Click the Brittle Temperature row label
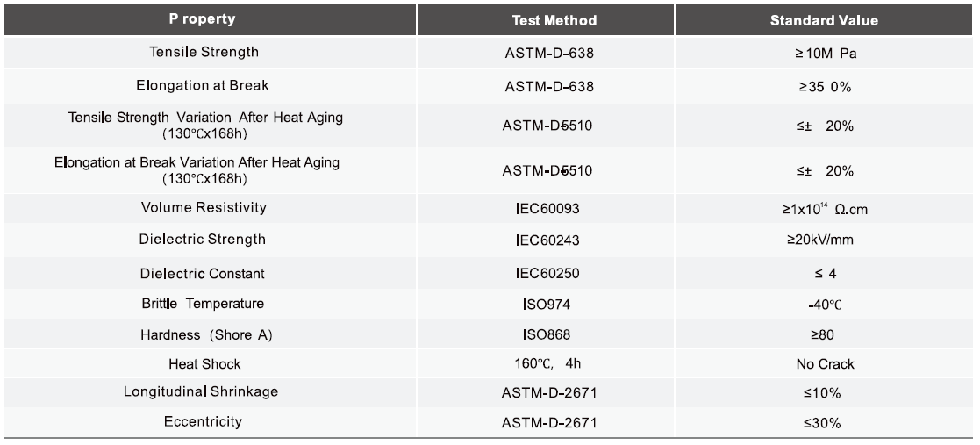980x445 pixels. tap(204, 304)
